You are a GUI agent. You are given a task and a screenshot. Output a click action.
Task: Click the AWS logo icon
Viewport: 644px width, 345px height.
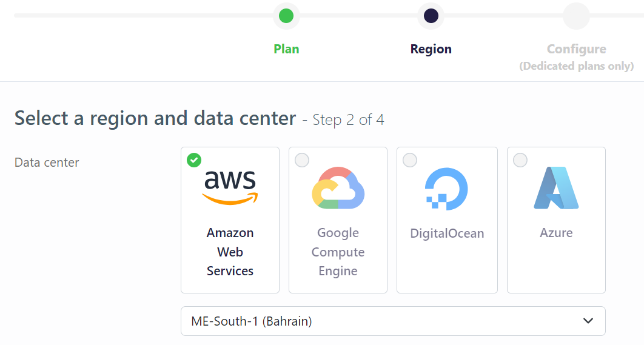(x=230, y=187)
